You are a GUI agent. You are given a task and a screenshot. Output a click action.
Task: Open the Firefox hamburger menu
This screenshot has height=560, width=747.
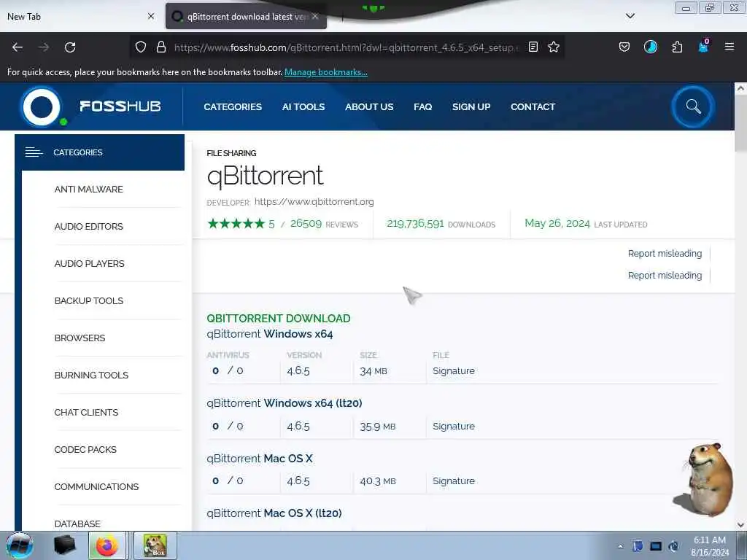click(729, 47)
